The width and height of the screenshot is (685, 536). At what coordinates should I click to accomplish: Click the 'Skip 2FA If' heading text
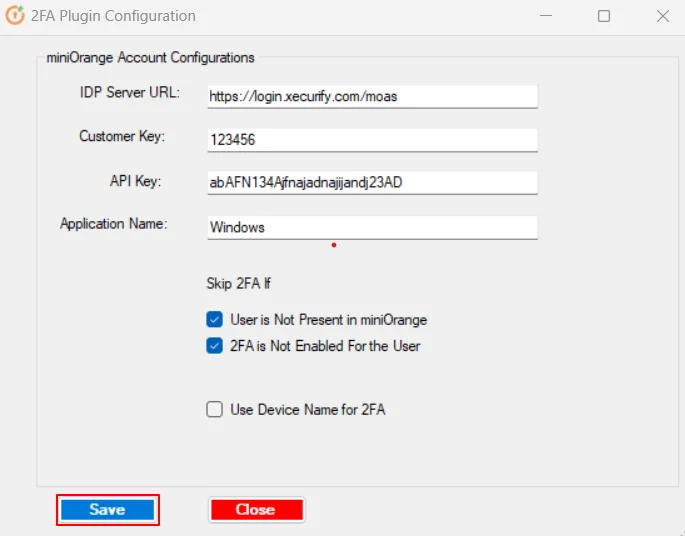point(239,284)
